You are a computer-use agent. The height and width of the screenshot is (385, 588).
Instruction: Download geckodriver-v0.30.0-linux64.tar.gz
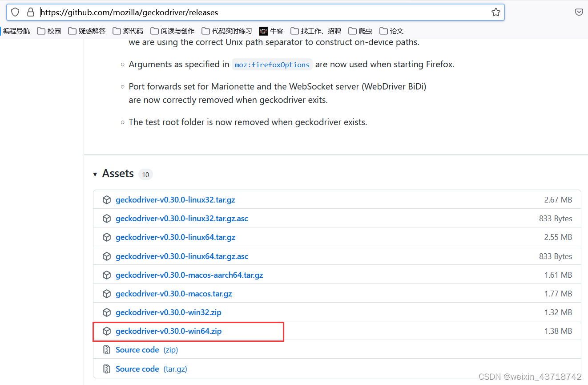coord(175,237)
